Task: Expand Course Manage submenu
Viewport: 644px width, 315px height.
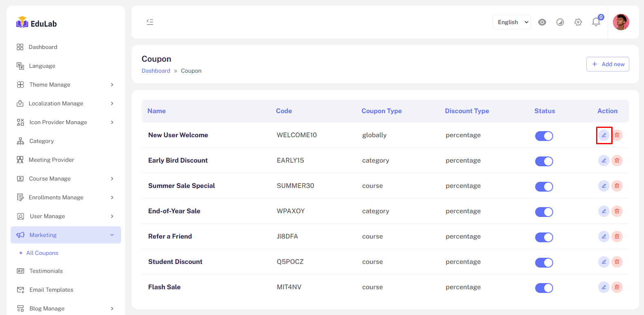Action: [x=65, y=179]
